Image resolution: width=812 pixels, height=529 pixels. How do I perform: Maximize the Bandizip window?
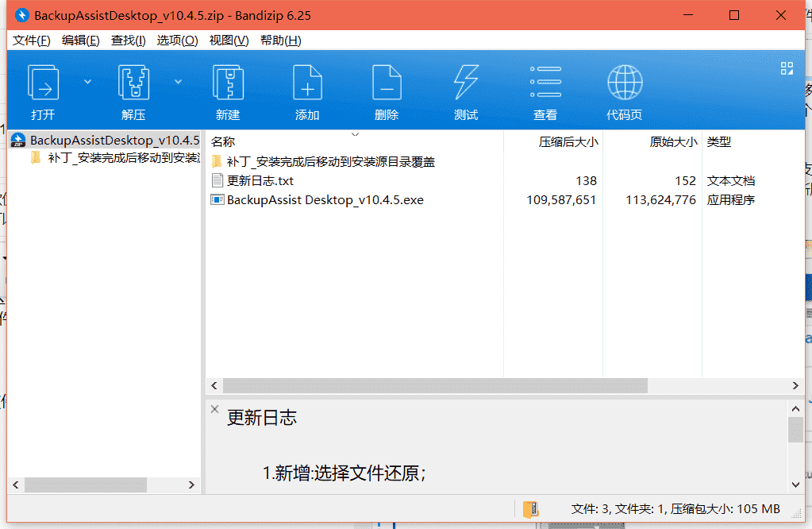(733, 16)
